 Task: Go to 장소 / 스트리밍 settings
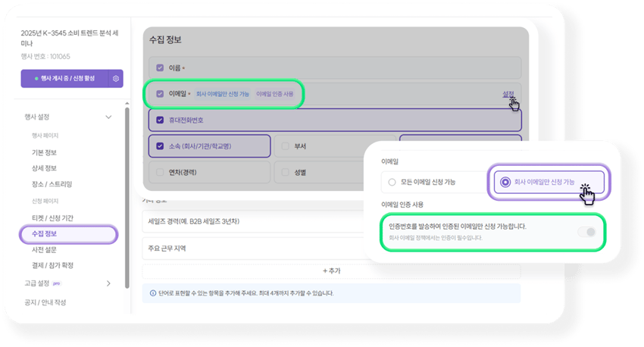click(x=52, y=184)
